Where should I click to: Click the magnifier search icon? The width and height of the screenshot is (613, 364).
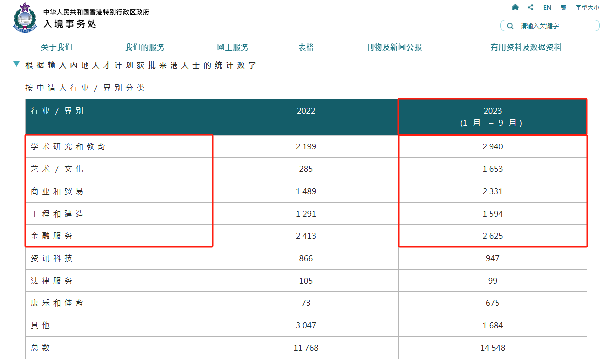(x=510, y=26)
